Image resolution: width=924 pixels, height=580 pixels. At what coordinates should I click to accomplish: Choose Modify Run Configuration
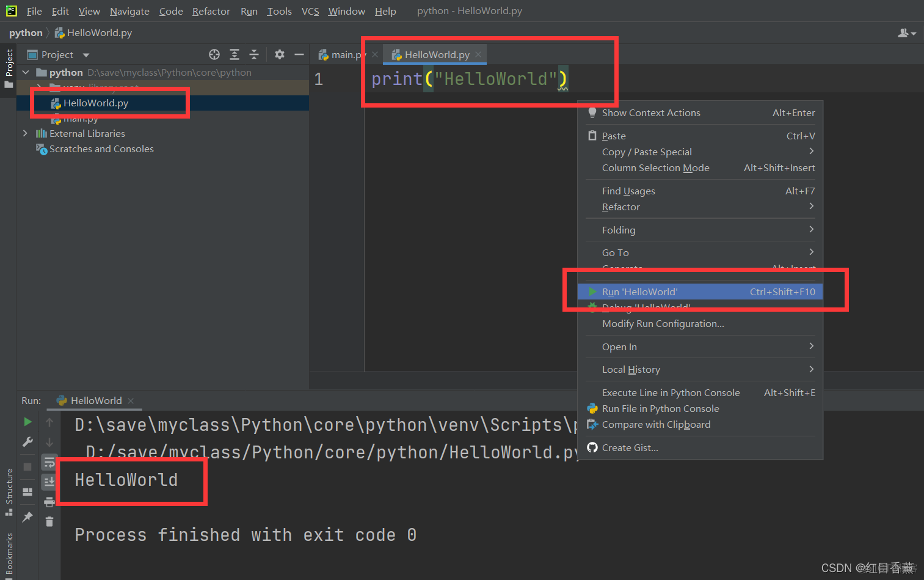pyautogui.click(x=700, y=323)
